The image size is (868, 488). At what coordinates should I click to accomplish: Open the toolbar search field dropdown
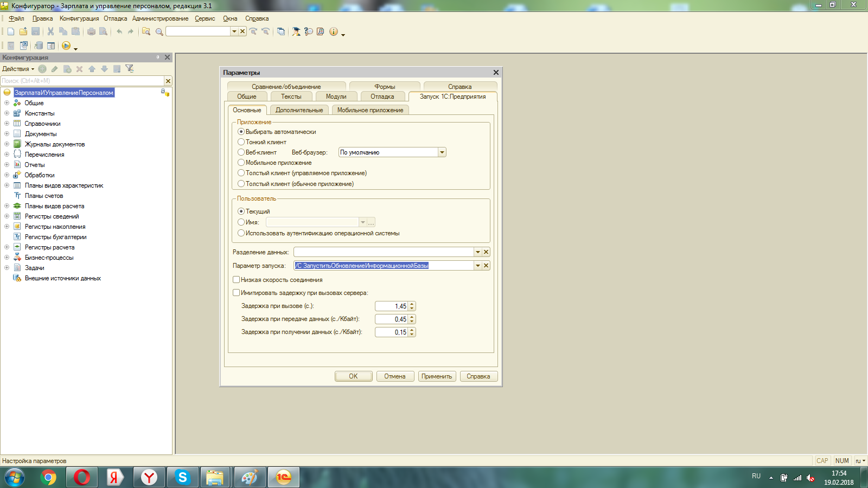[234, 31]
